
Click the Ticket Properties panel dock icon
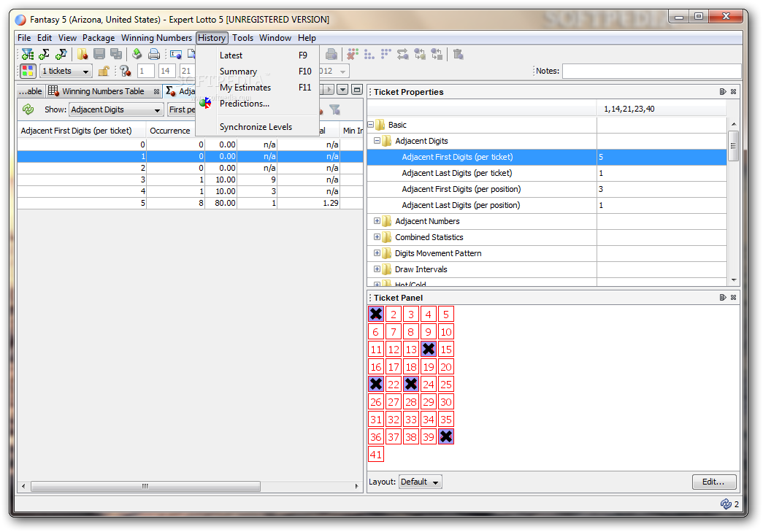point(723,91)
